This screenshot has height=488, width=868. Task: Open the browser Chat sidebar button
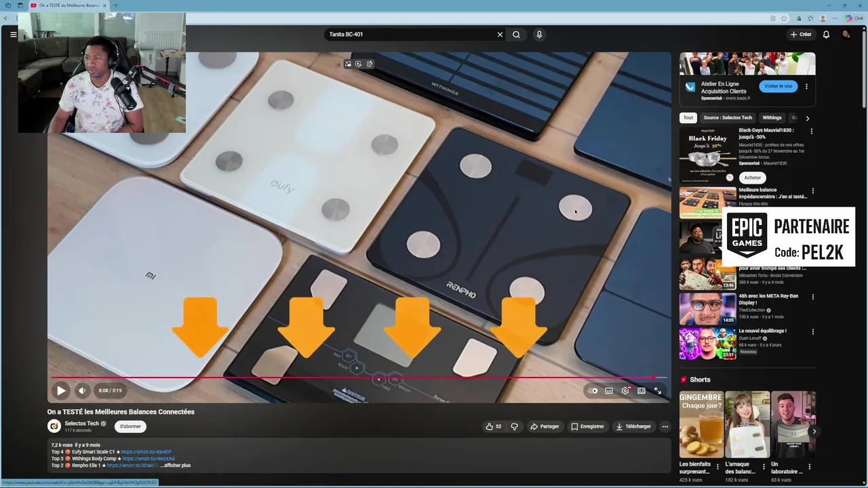854,18
